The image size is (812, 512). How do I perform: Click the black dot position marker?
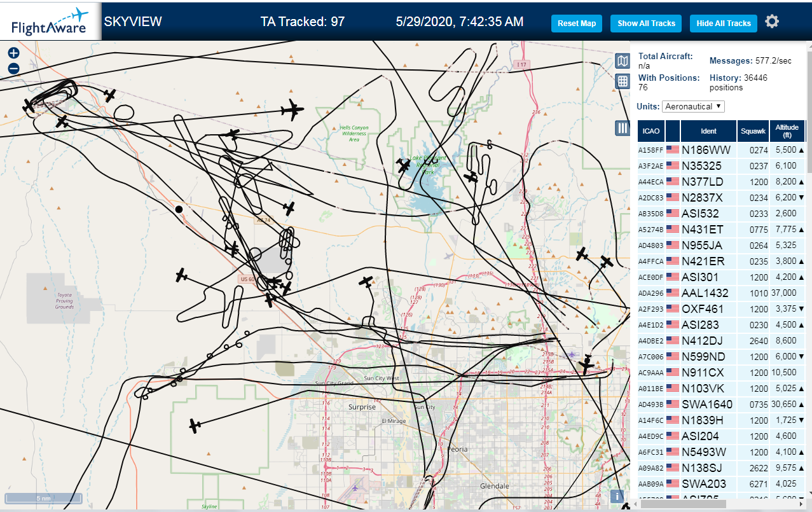[179, 209]
